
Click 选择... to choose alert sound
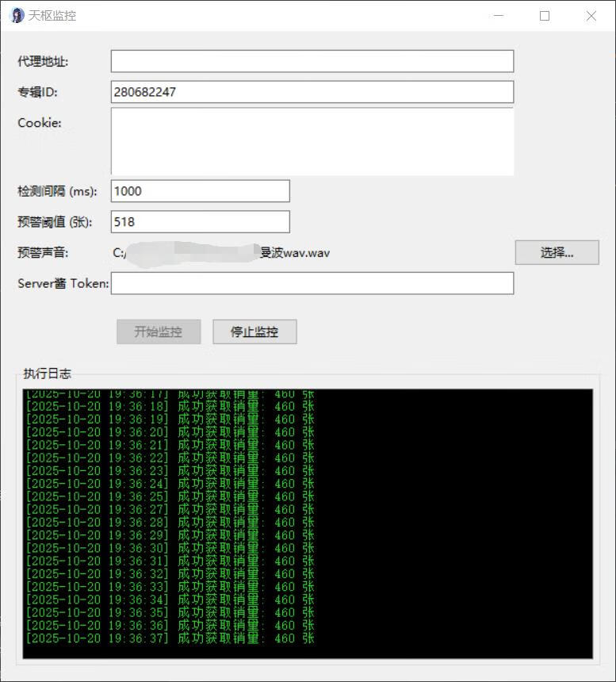(557, 252)
